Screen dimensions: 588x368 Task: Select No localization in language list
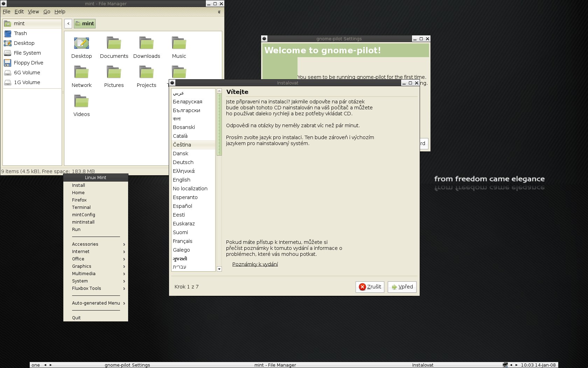pyautogui.click(x=193, y=189)
